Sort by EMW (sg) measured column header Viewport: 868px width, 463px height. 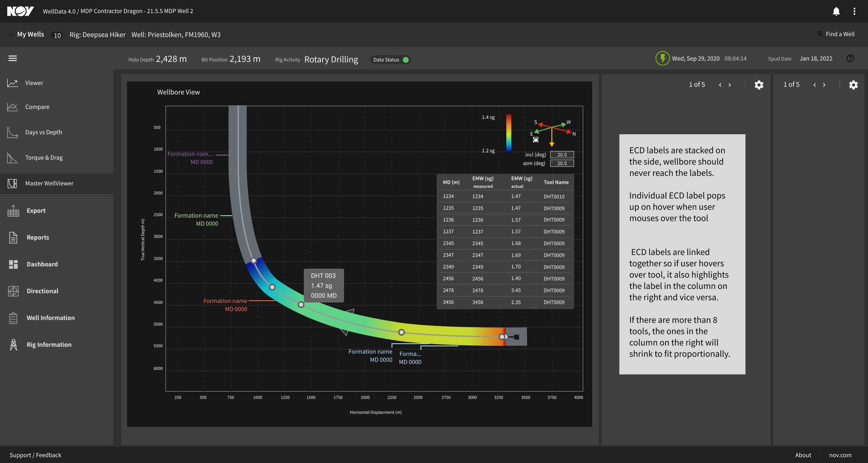click(483, 182)
